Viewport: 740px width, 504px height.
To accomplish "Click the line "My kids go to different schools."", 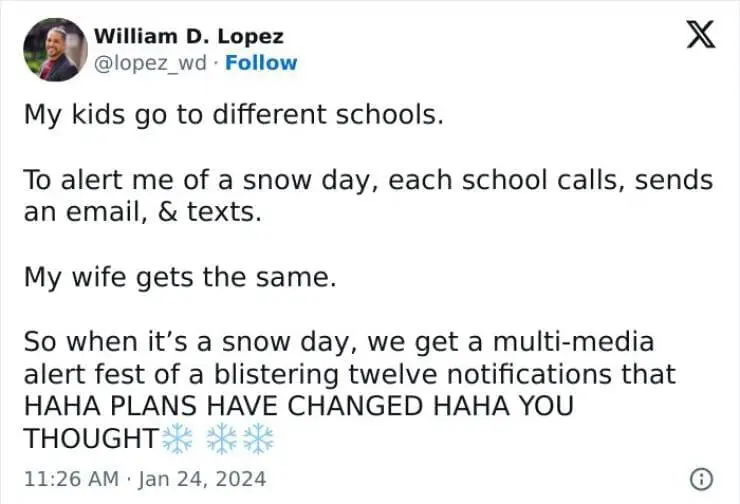I will coord(232,114).
